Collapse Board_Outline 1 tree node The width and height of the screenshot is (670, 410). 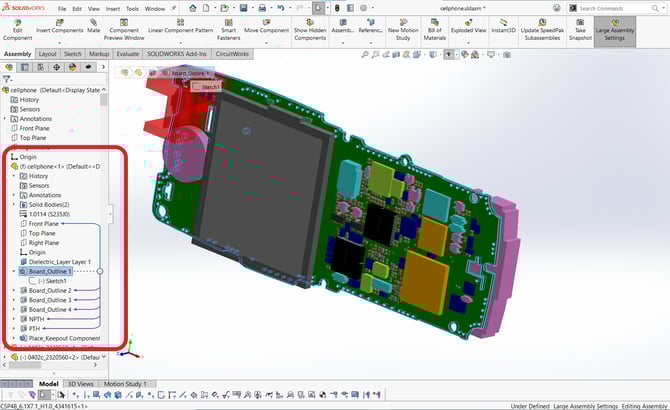point(14,271)
